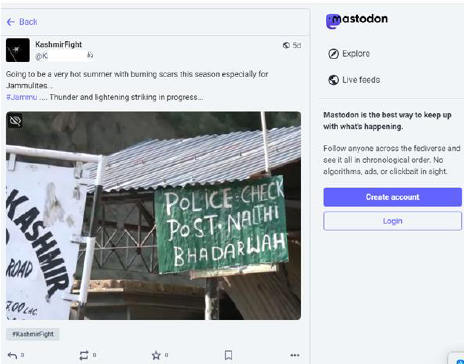This screenshot has height=364, width=465.
Task: Open the three-dot more options menu
Action: click(295, 355)
